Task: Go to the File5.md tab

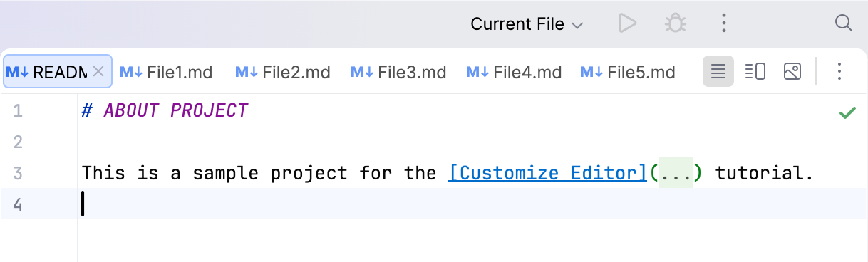Action: pyautogui.click(x=627, y=72)
